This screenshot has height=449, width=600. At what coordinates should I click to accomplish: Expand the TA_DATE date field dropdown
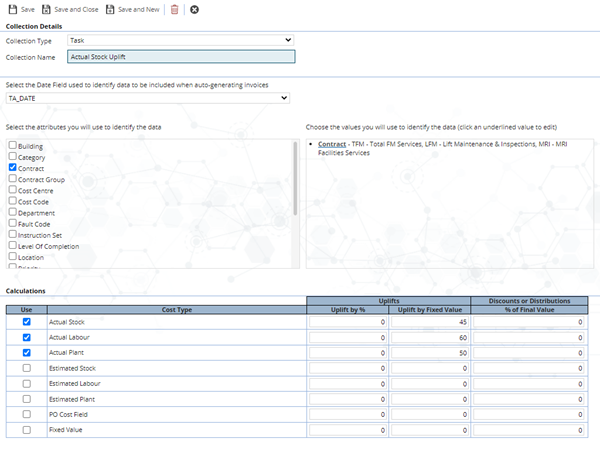[148, 98]
